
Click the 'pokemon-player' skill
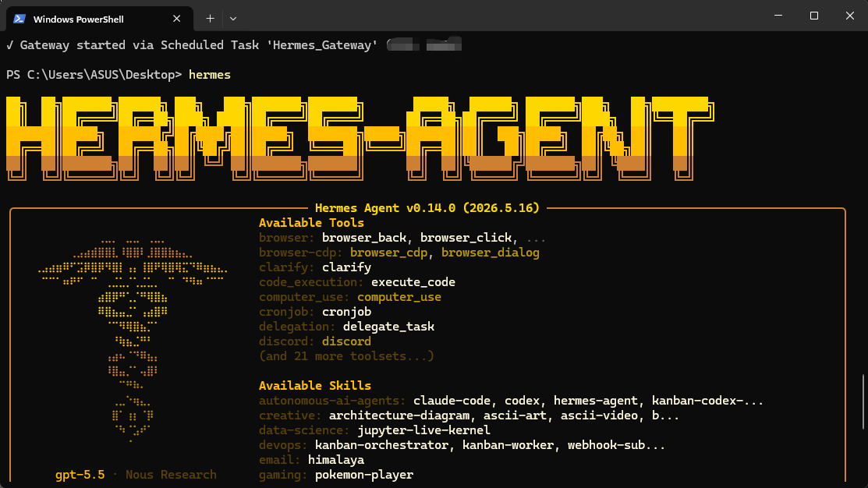pyautogui.click(x=363, y=475)
